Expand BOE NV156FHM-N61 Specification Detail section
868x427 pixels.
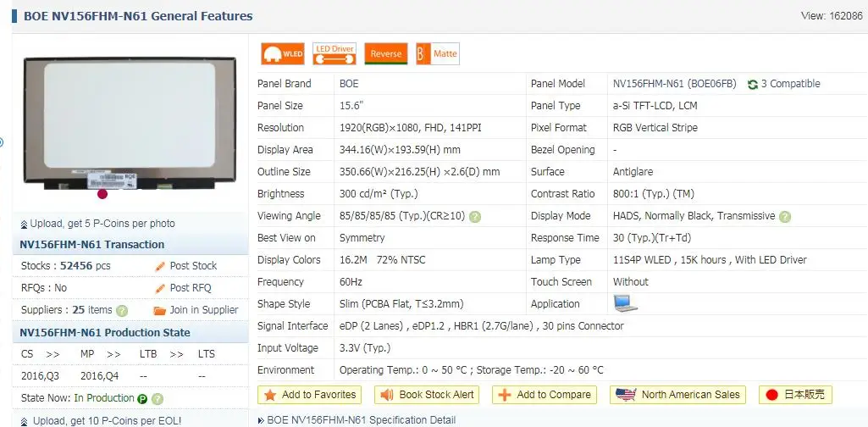click(361, 420)
